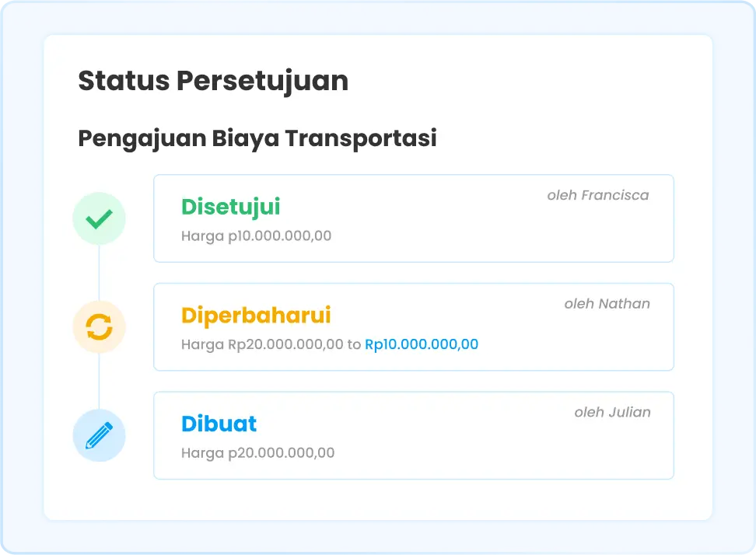The height and width of the screenshot is (555, 756).
Task: Select the Pengajuan Biaya Transportasi title
Action: pos(257,138)
